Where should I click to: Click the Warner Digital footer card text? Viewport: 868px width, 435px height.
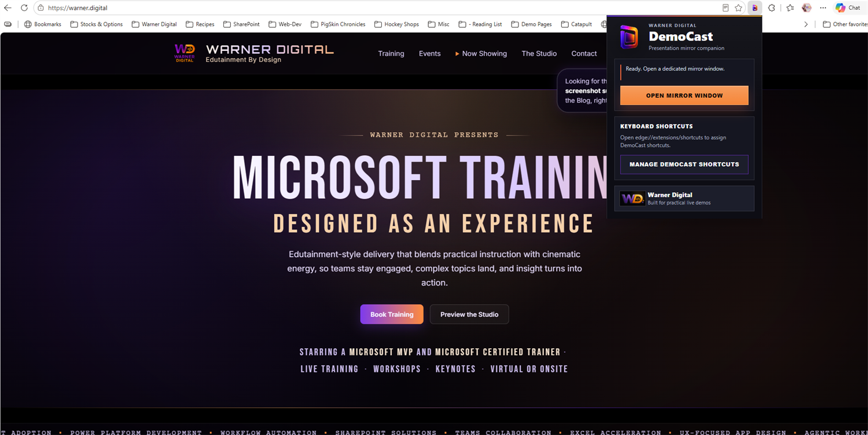(x=679, y=199)
